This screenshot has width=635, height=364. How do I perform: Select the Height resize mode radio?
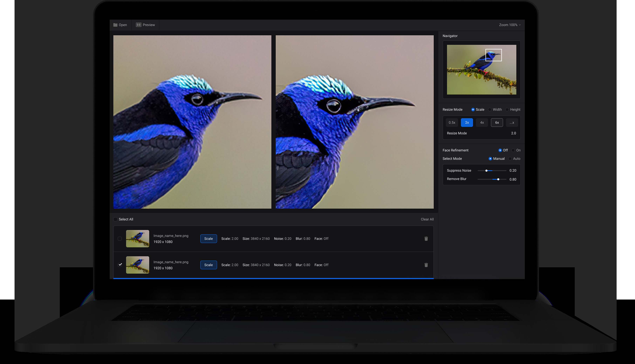507,110
